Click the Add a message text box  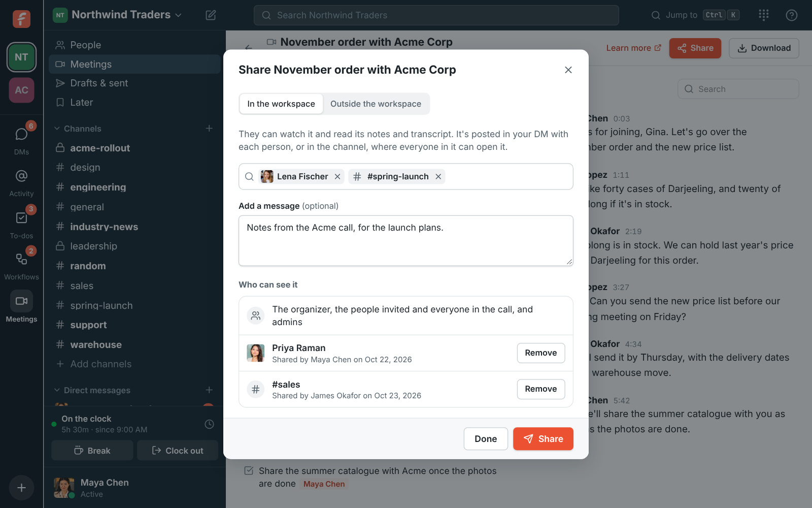click(406, 241)
